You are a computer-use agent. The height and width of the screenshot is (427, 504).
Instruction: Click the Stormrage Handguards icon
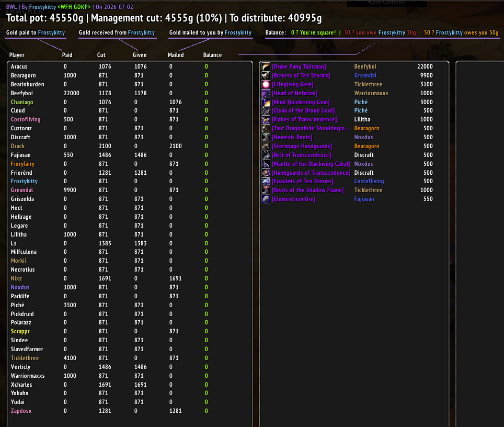(266, 146)
